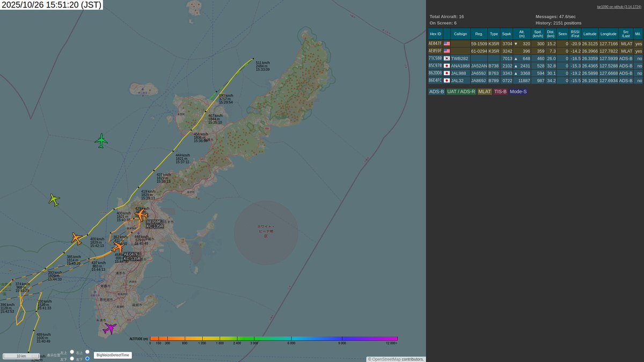Screen dimensions: 644x362
Task: Select the yellow-green aircraft icon over the sea
Action: (x=54, y=200)
